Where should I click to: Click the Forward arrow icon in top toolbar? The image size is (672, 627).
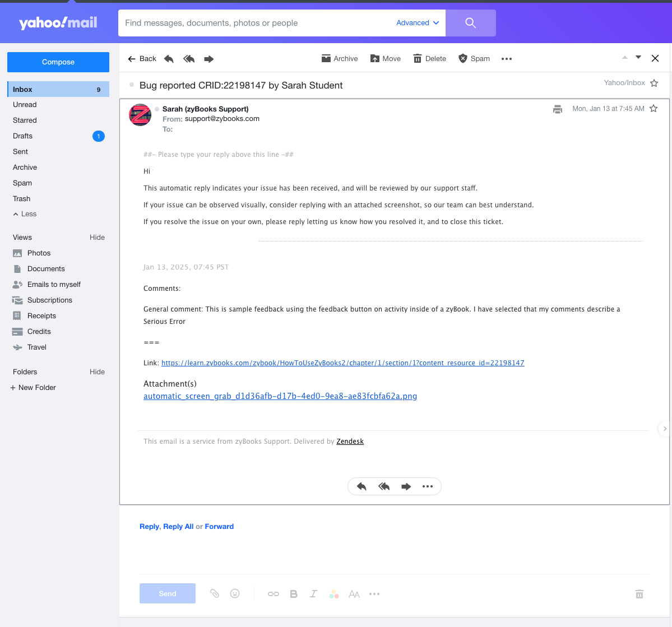[208, 59]
